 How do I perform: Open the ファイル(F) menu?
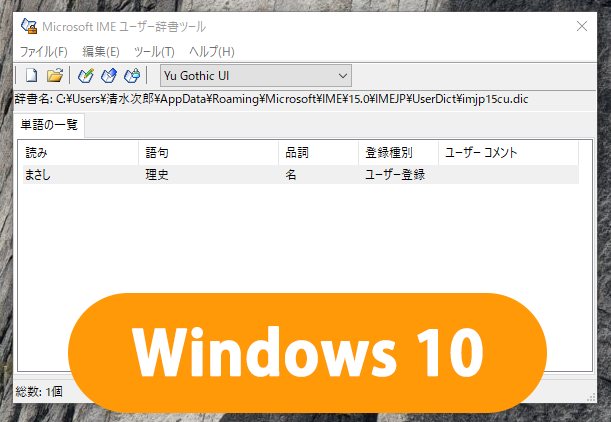coord(43,51)
